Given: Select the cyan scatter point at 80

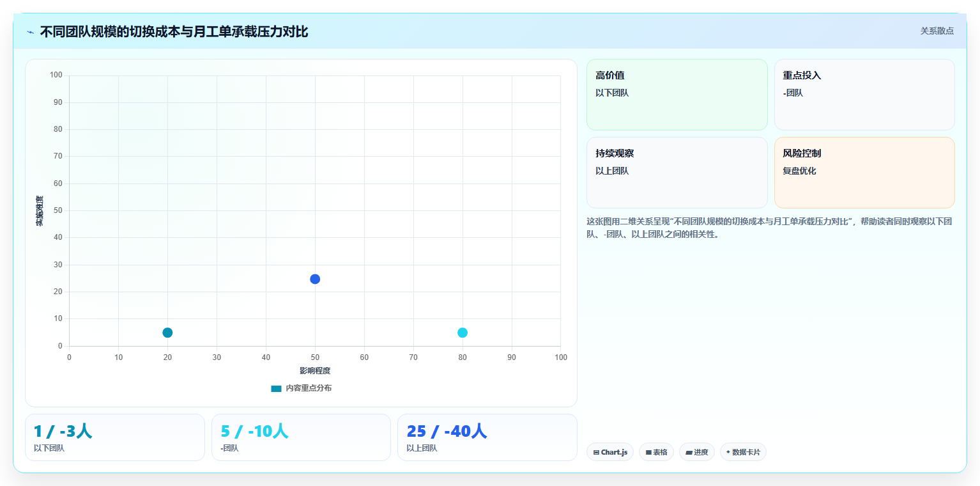Looking at the screenshot, I should [463, 333].
